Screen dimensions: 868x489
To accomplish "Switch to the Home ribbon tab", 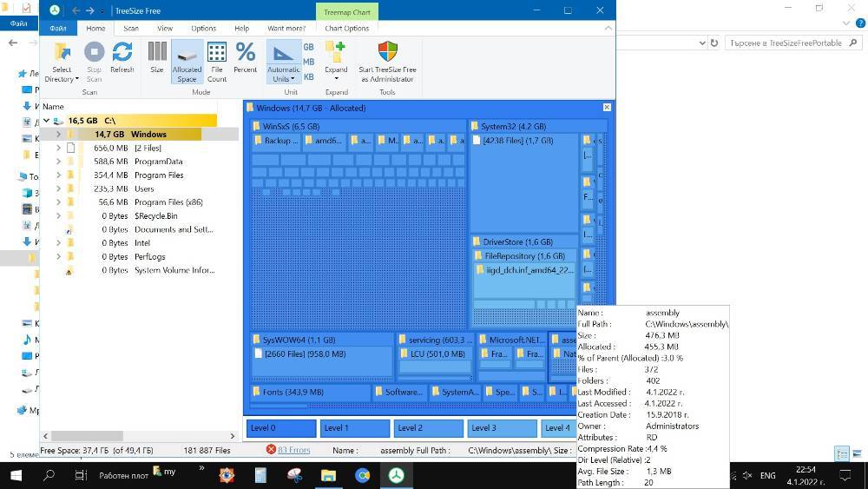I will 95,29.
